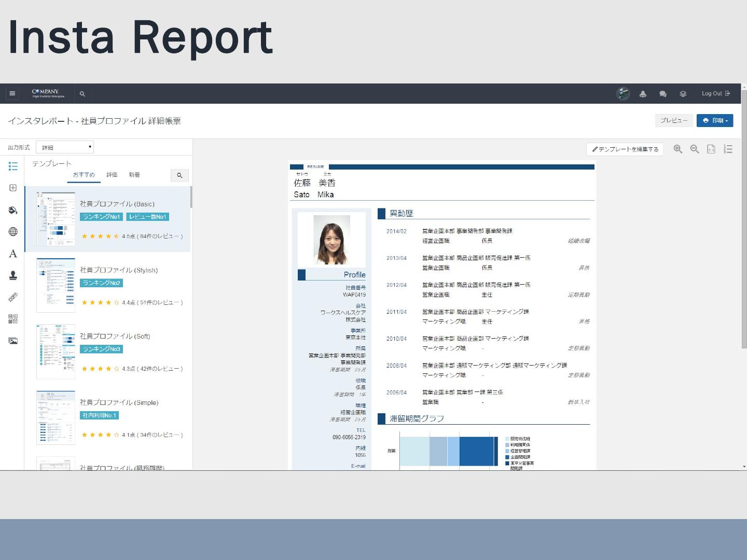The image size is (747, 560).
Task: Open the 出力形式 dropdown showing 詳細
Action: tap(65, 147)
